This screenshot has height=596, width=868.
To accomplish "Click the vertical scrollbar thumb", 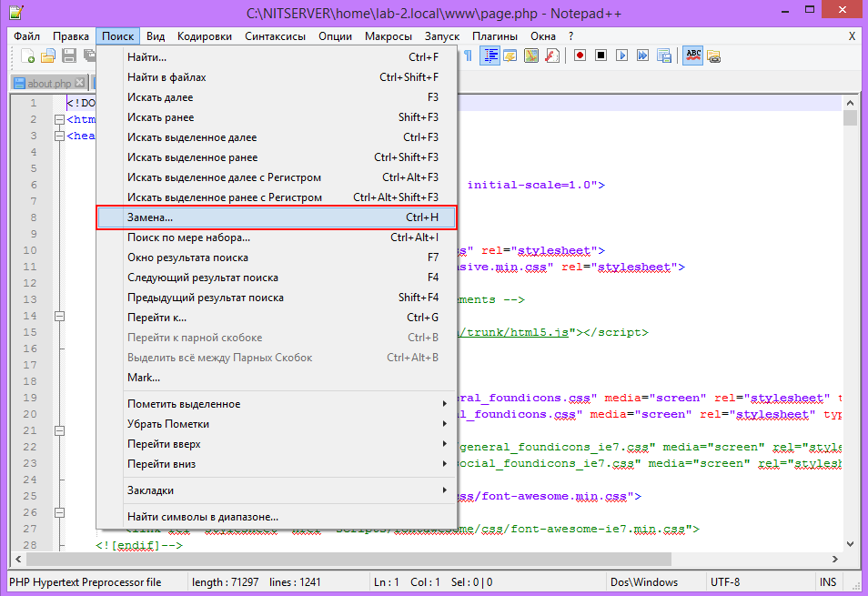I will (x=850, y=118).
